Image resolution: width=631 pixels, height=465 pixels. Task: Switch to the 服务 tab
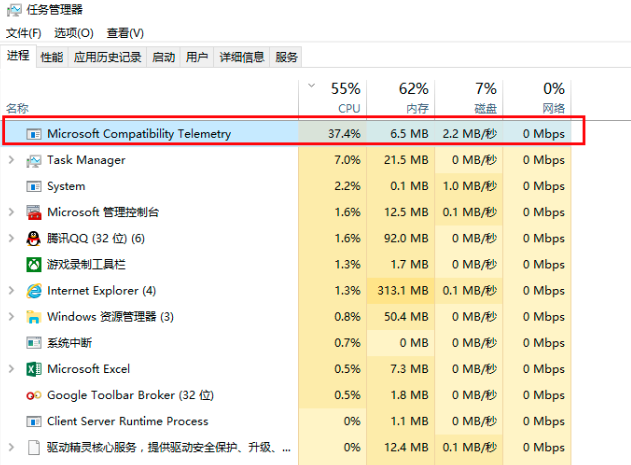pos(286,57)
